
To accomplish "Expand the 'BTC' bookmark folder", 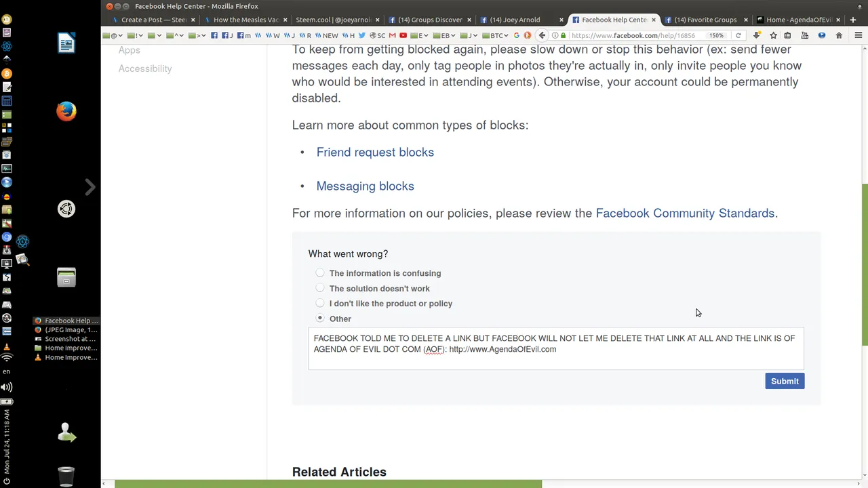I will [x=495, y=35].
